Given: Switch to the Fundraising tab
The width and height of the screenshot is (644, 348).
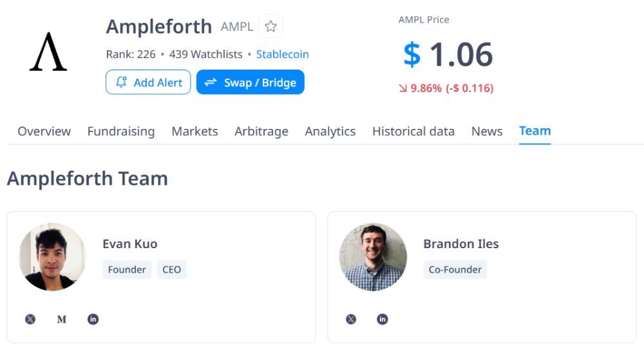Looking at the screenshot, I should 121,131.
